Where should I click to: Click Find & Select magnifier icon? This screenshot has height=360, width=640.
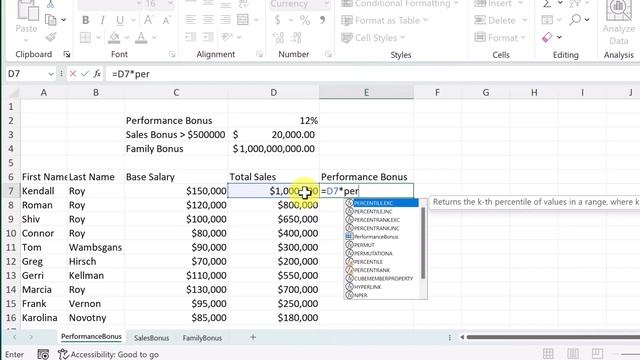(575, 20)
